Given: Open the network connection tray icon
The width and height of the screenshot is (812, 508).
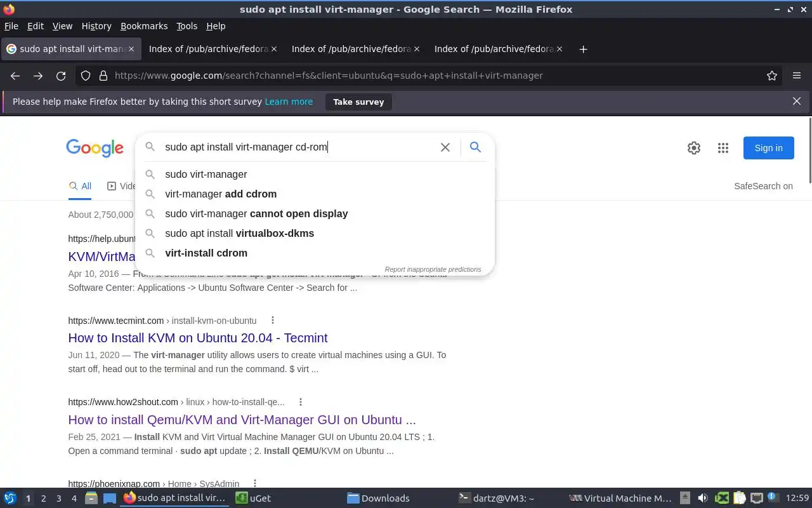Looking at the screenshot, I should (x=756, y=498).
